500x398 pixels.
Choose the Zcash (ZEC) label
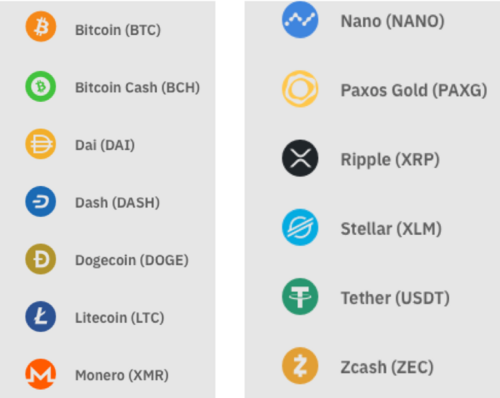click(387, 367)
